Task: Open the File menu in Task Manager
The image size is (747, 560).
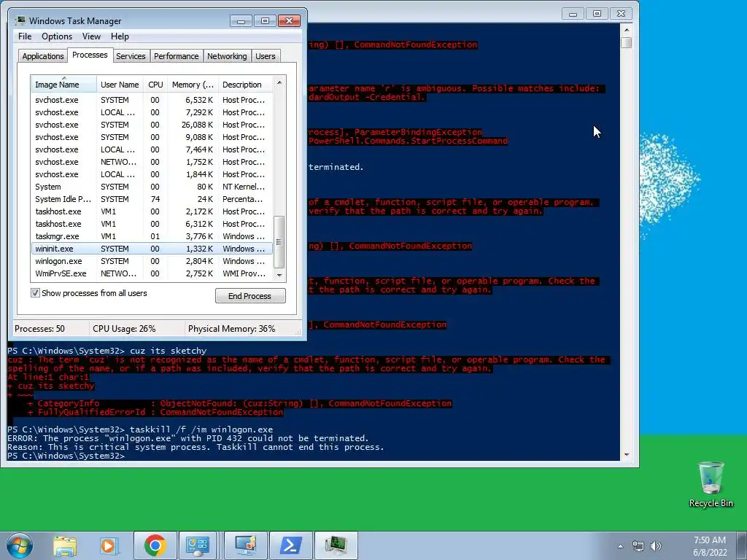Action: (25, 36)
